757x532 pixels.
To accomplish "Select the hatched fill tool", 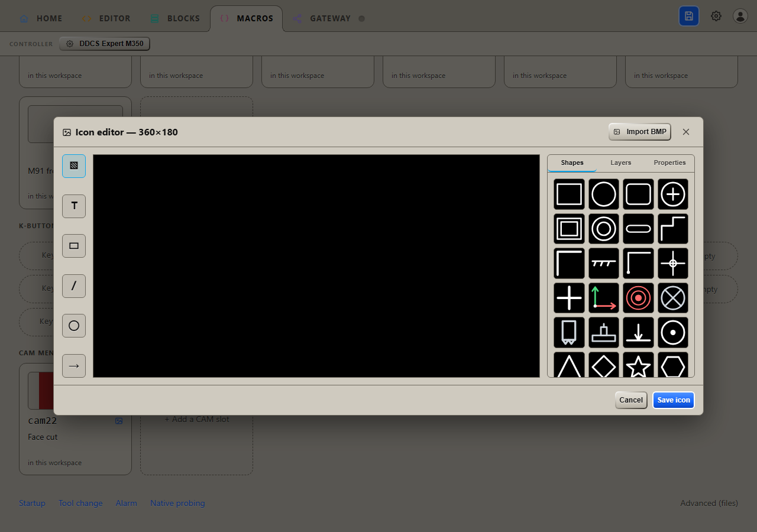I will pyautogui.click(x=74, y=166).
